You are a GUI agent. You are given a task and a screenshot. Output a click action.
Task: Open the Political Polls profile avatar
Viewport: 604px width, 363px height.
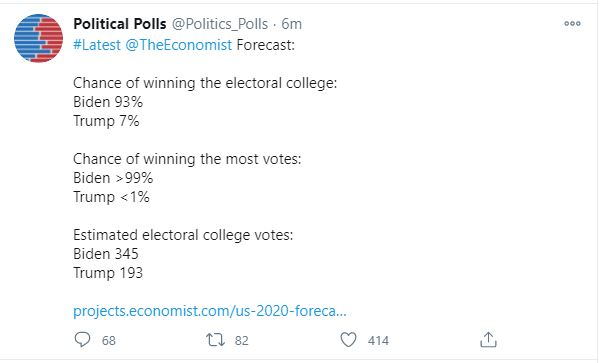(39, 38)
